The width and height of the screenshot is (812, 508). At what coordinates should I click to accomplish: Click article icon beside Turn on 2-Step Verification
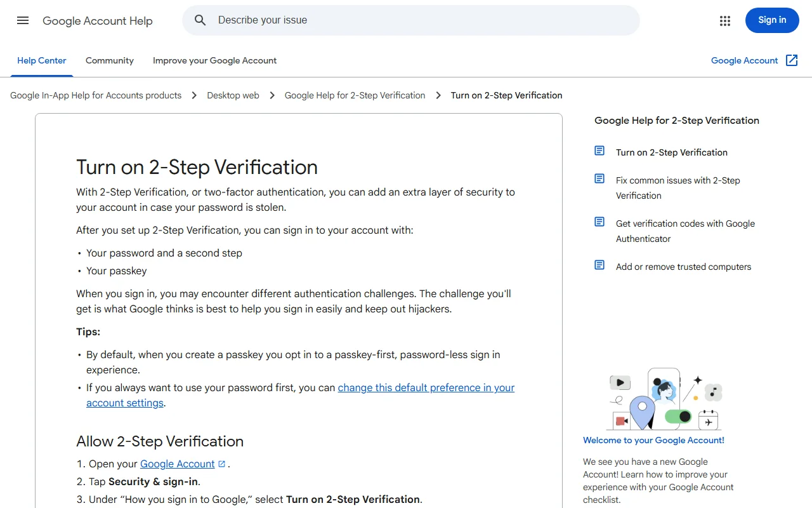[599, 150]
